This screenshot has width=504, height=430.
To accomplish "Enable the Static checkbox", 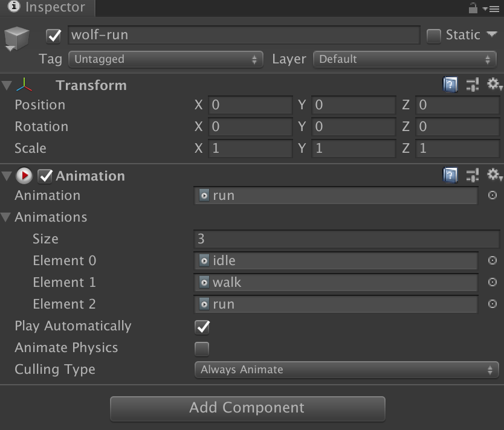I will (434, 36).
